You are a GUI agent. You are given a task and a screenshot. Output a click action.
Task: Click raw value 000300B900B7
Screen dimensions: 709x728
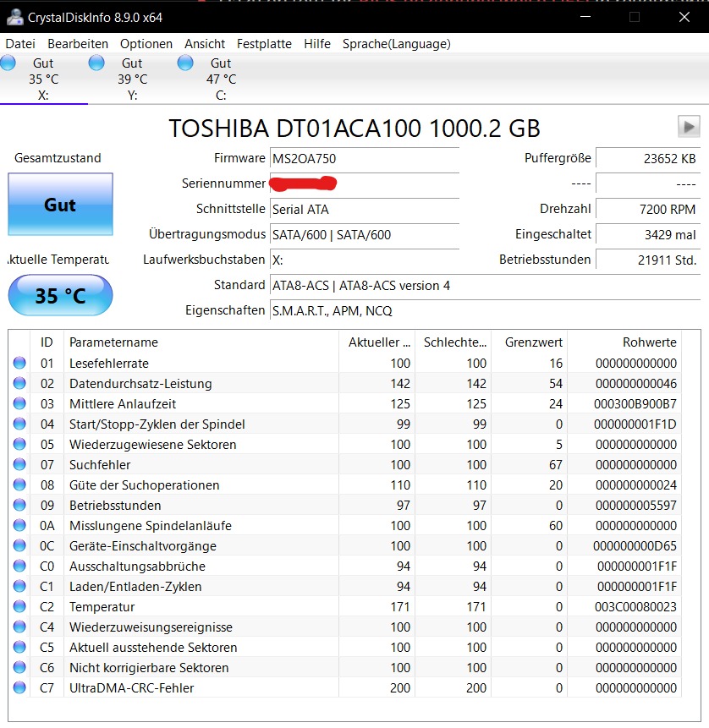point(635,404)
